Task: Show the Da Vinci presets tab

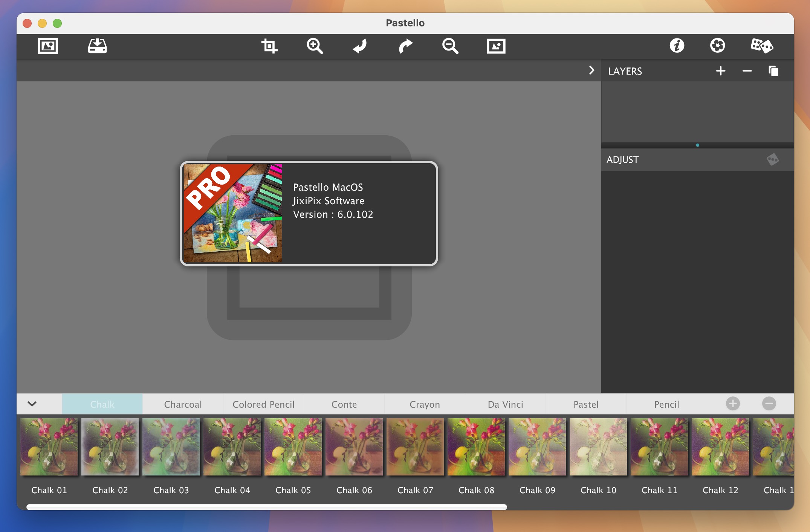Action: coord(505,404)
